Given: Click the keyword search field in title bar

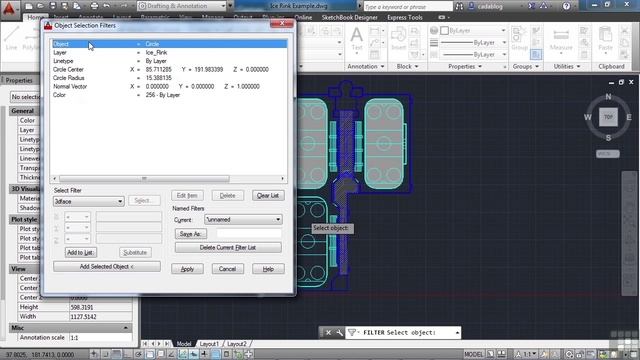Looking at the screenshot, I should point(408,6).
